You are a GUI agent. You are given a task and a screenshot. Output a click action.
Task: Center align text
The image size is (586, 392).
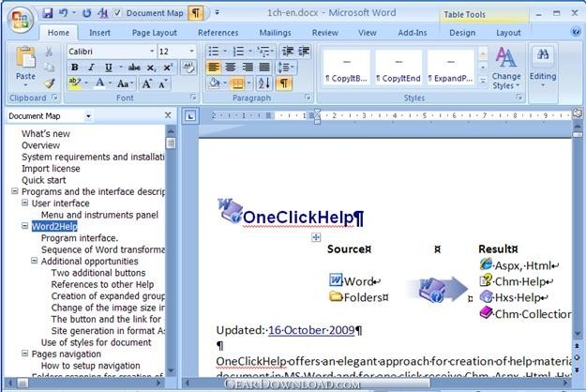click(x=231, y=68)
